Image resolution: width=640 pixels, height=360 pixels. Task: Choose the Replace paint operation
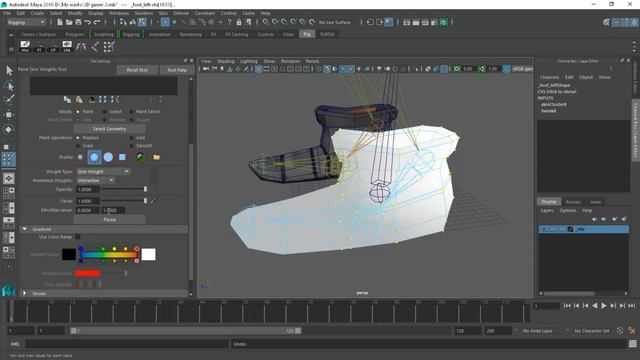click(x=78, y=138)
